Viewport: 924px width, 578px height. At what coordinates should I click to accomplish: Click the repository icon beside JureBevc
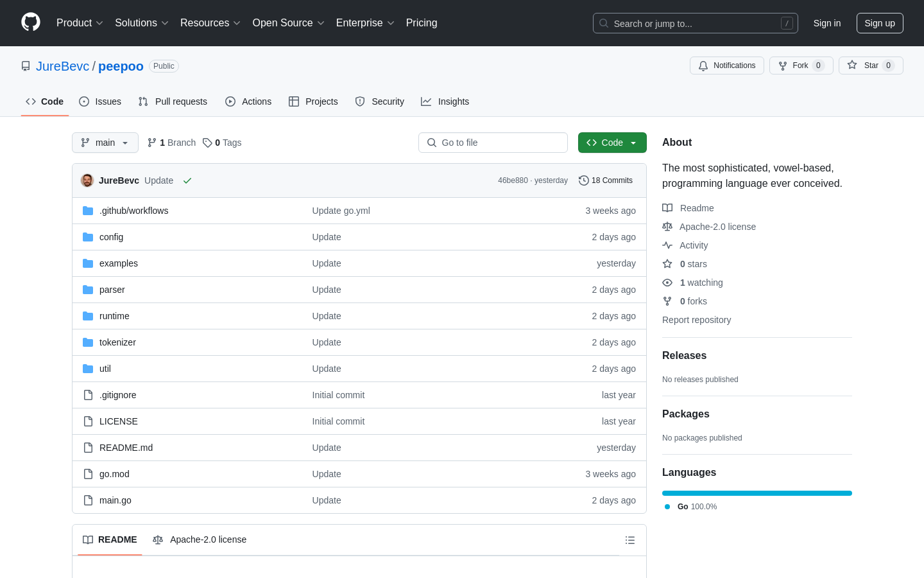[26, 66]
